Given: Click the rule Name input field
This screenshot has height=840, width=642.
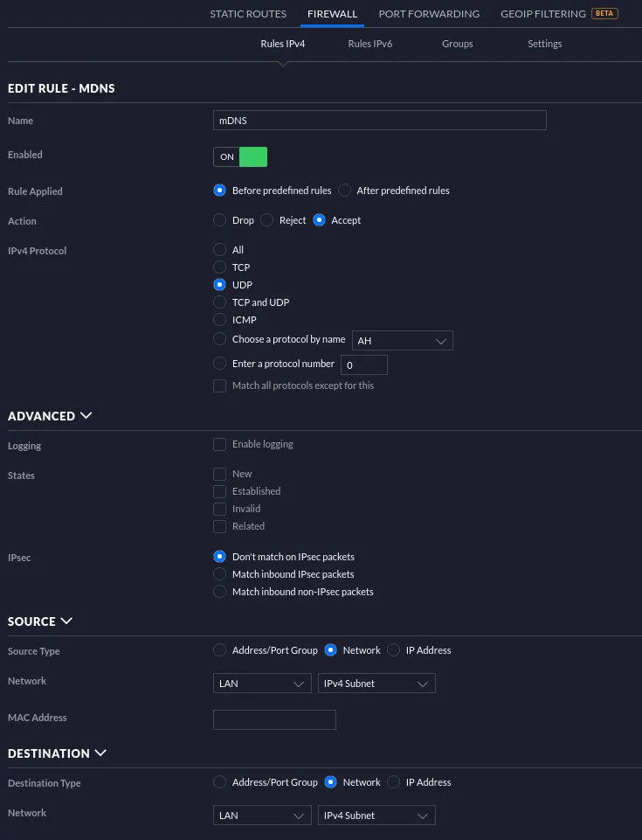Looking at the screenshot, I should point(380,121).
